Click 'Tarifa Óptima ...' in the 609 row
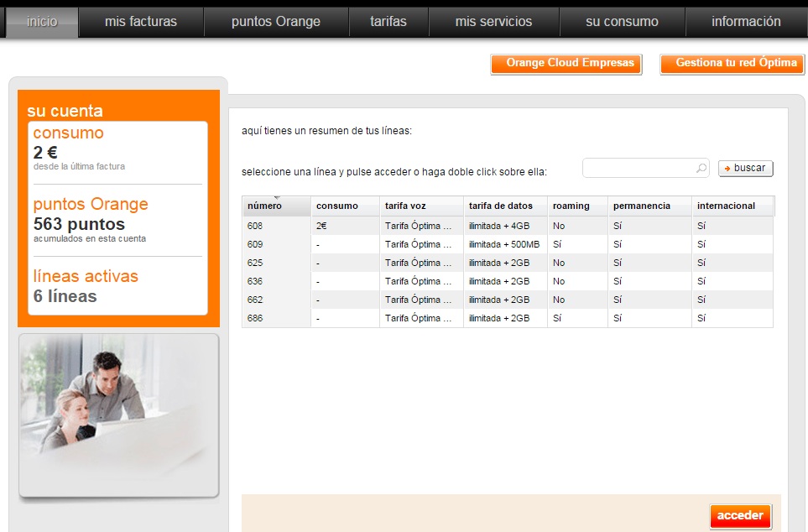Screen dimensions: 808x532 click(x=419, y=244)
